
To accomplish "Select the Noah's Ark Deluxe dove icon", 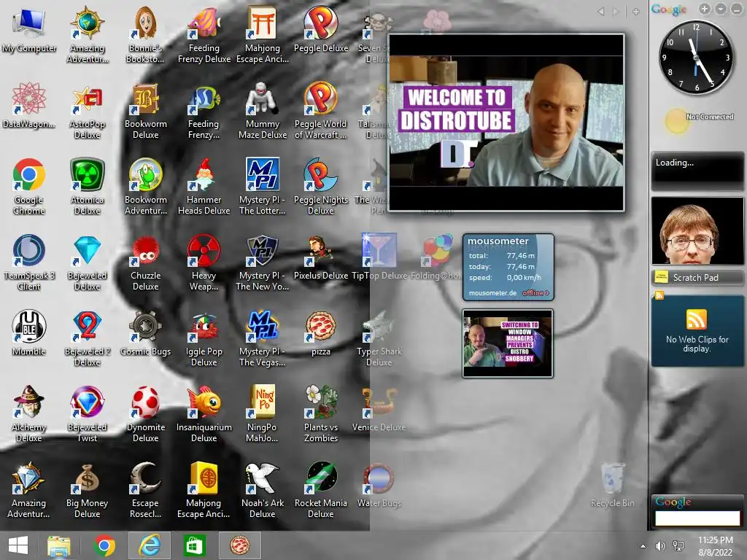I will pos(262,478).
